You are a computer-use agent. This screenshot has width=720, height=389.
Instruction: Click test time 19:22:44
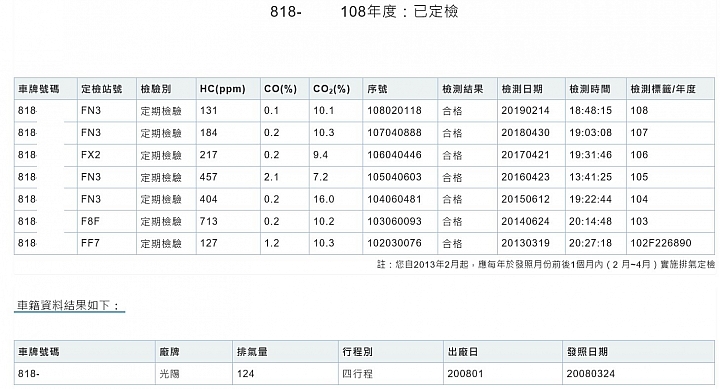click(x=591, y=199)
